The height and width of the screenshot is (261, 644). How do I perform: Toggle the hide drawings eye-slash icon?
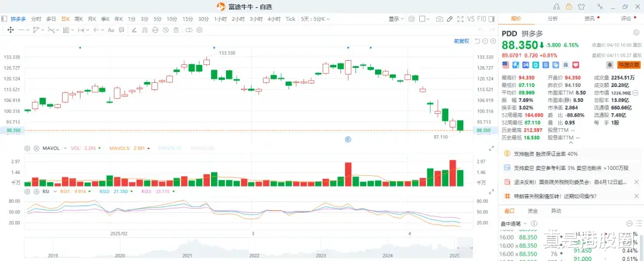(166, 30)
